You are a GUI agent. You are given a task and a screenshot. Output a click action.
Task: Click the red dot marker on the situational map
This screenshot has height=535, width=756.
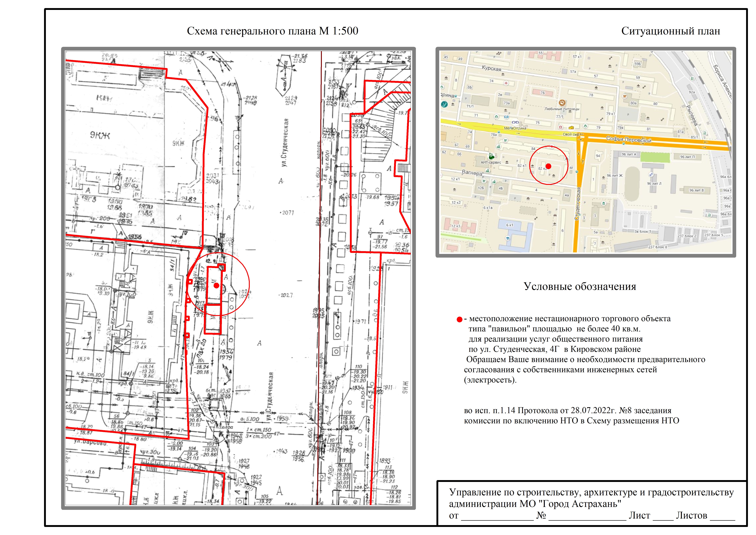point(548,166)
